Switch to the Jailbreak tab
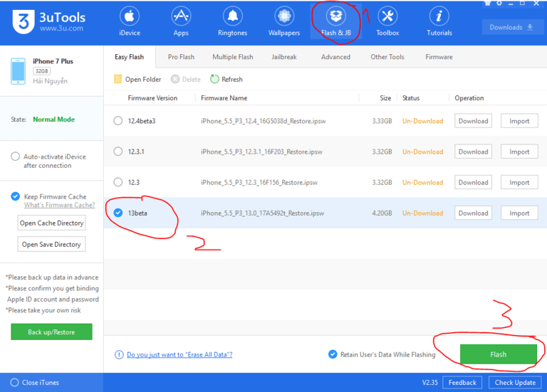Screen dimensions: 547x392 tap(285, 57)
